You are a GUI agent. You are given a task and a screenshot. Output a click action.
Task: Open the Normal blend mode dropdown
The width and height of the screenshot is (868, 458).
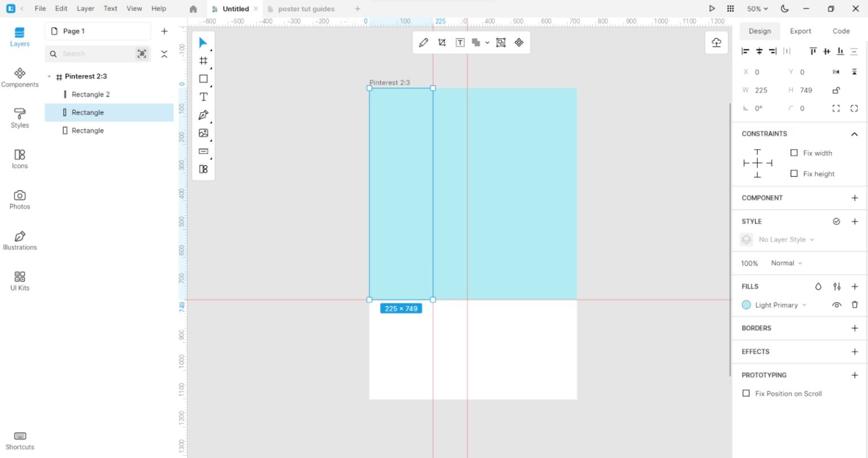787,263
